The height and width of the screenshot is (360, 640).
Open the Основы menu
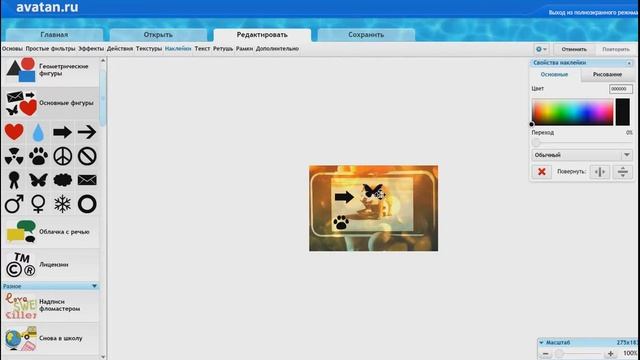click(12, 49)
